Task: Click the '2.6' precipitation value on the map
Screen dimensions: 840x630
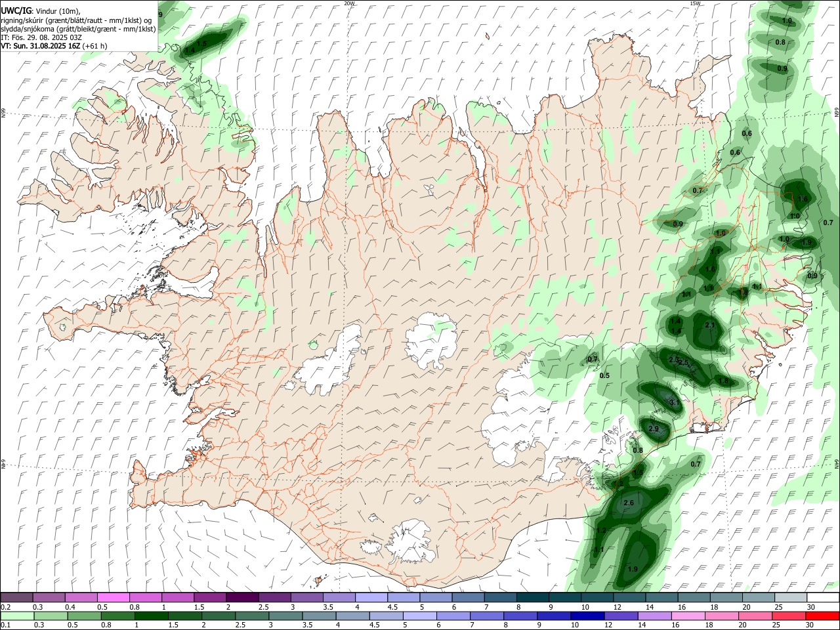Action: [x=628, y=503]
